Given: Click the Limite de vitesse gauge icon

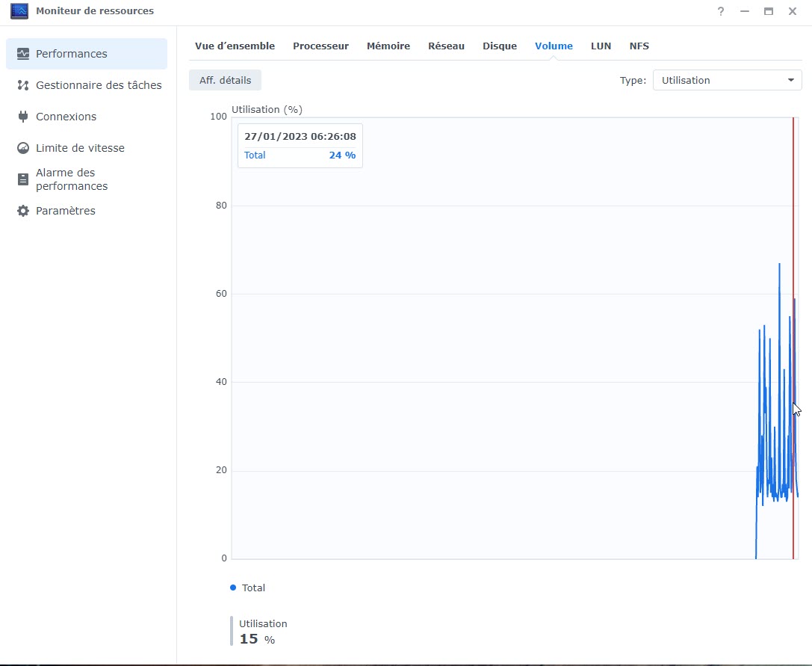Looking at the screenshot, I should [23, 148].
